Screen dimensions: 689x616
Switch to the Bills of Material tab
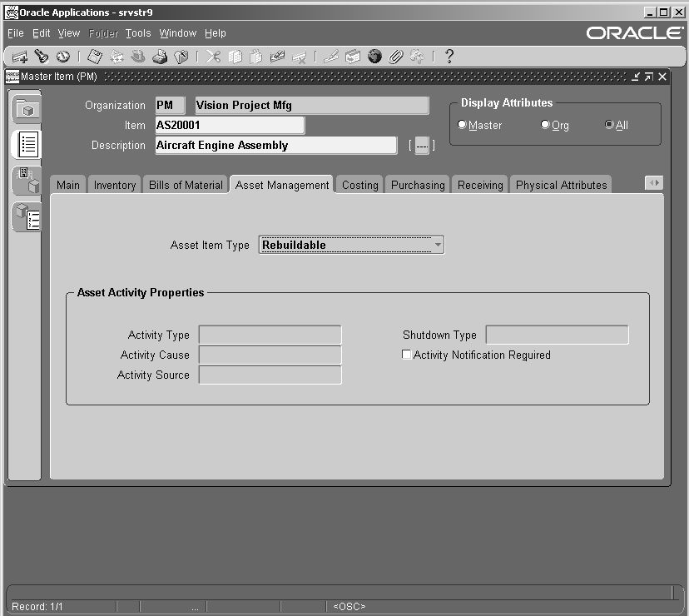tap(186, 185)
